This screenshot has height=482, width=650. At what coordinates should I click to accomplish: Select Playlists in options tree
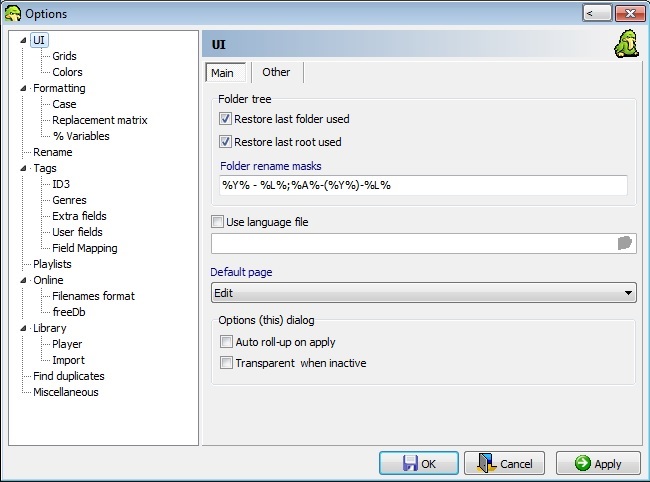[52, 264]
